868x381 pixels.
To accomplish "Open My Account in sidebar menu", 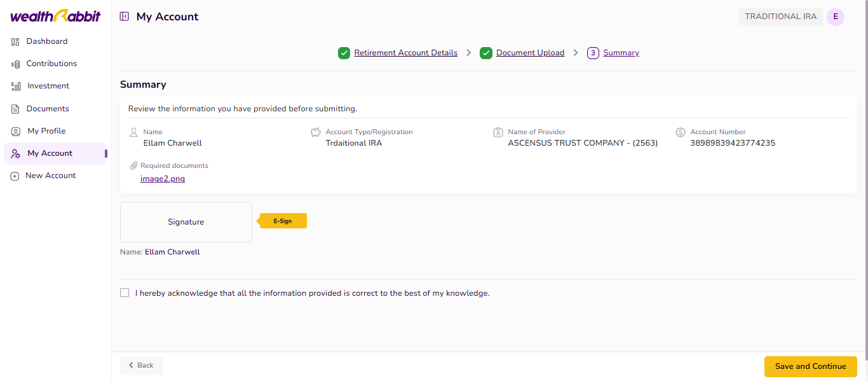I will (50, 153).
